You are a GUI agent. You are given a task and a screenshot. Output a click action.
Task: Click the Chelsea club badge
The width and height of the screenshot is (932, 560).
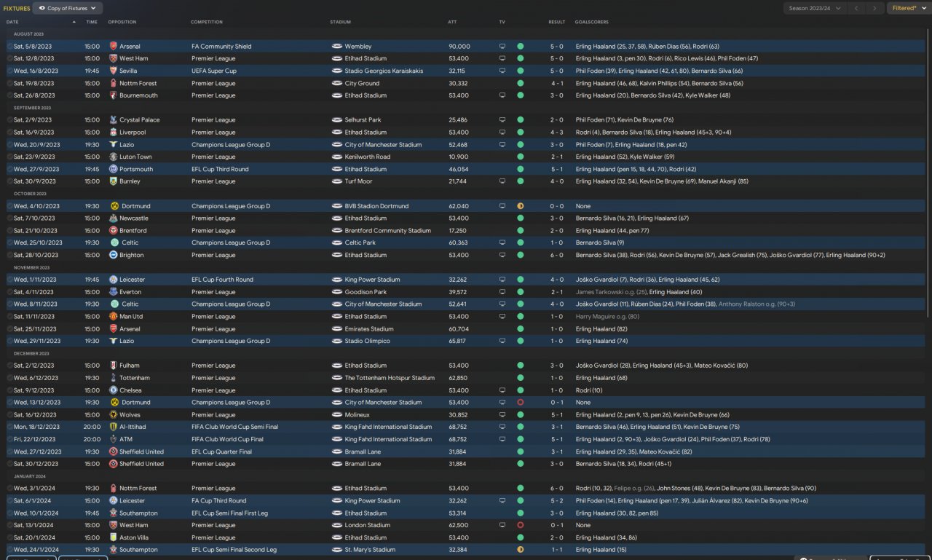[113, 390]
